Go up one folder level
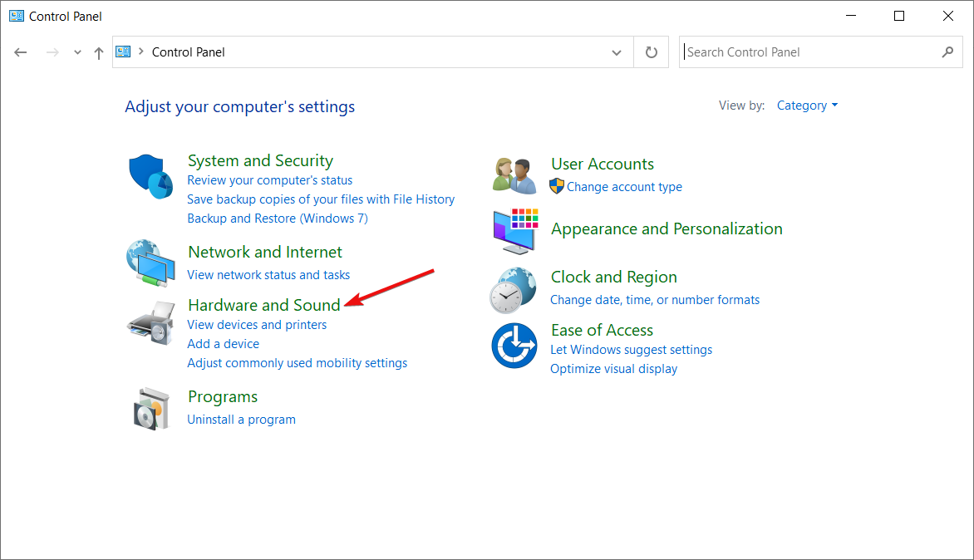The height and width of the screenshot is (560, 974). click(99, 52)
